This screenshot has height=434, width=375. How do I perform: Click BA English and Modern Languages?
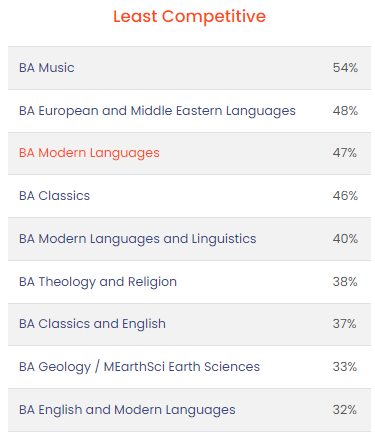coord(127,410)
